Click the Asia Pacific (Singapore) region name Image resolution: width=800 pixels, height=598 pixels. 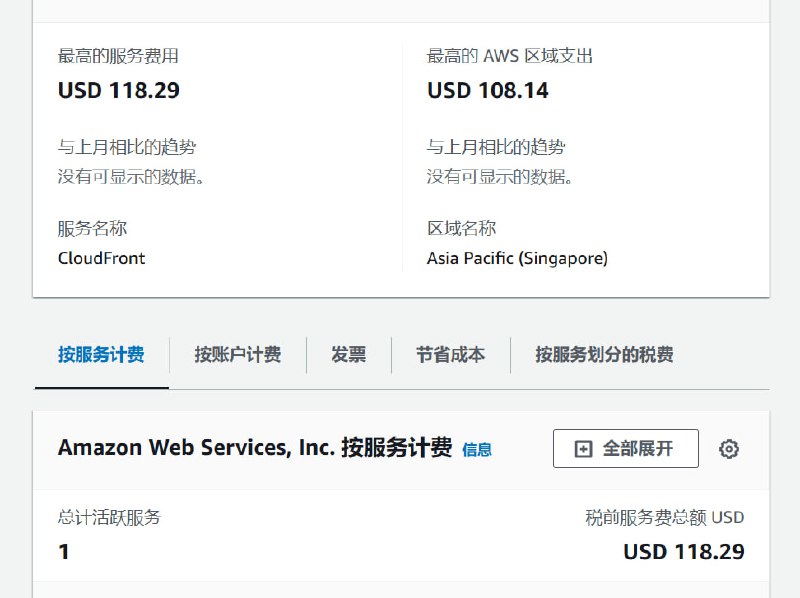pyautogui.click(x=517, y=258)
